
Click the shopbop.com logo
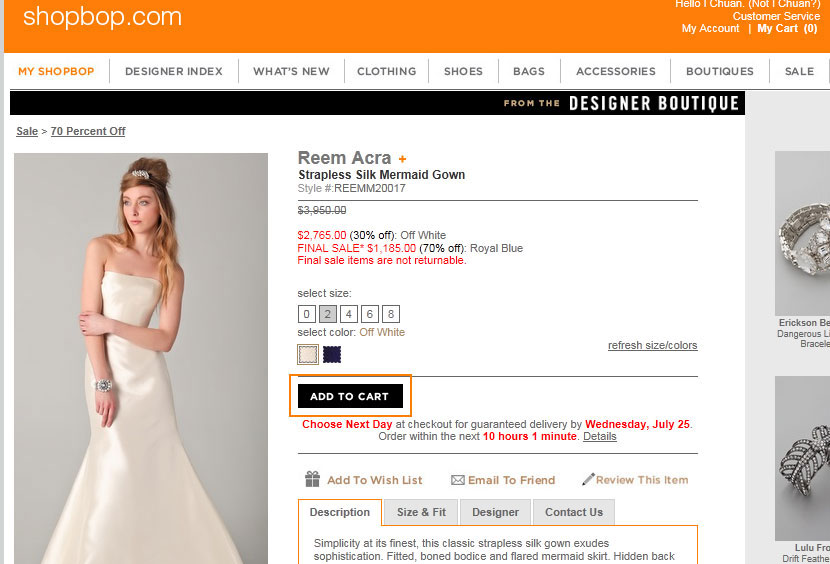pyautogui.click(x=102, y=17)
